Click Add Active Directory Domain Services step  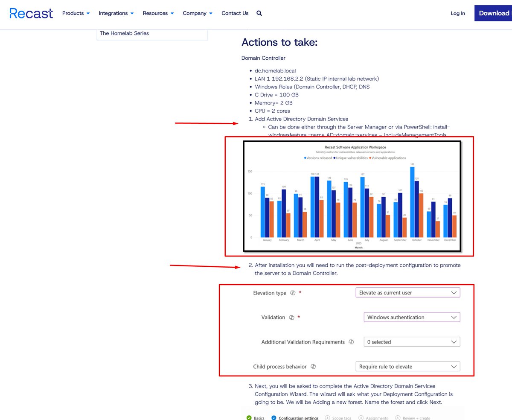pos(301,119)
